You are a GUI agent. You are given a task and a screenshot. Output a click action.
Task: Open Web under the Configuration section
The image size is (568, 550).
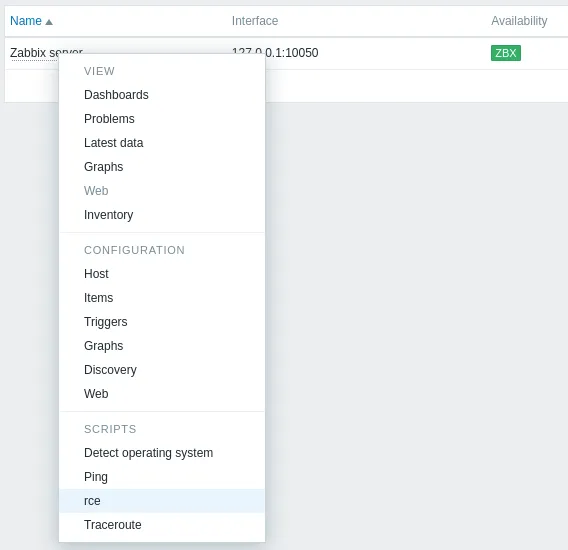[x=96, y=393]
